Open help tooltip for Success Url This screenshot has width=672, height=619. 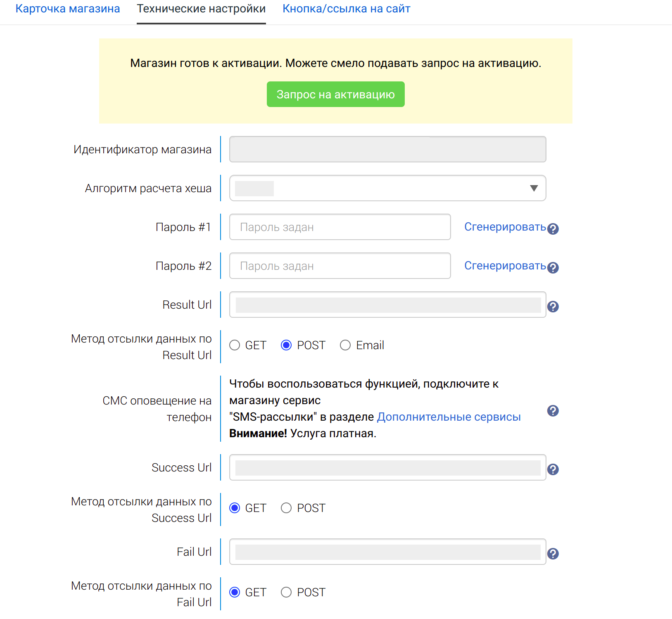[553, 469]
